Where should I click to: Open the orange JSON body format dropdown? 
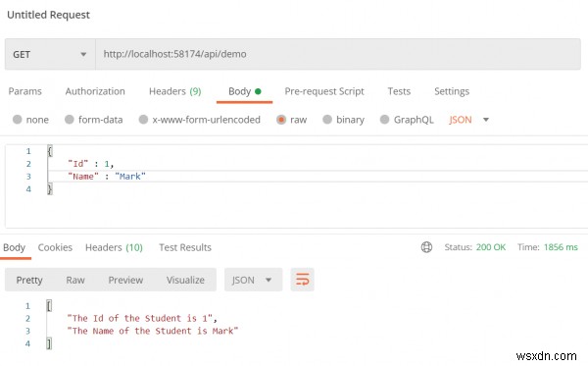(x=468, y=120)
